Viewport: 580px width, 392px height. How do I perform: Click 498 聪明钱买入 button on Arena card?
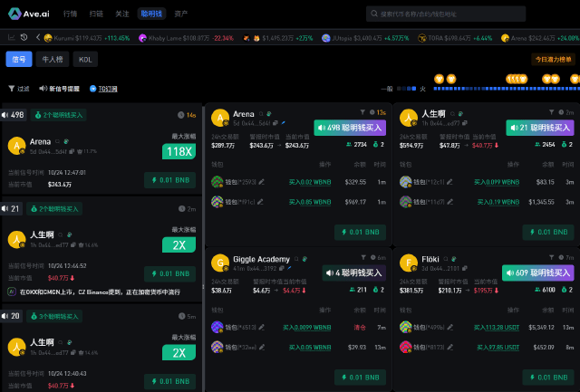tap(350, 128)
